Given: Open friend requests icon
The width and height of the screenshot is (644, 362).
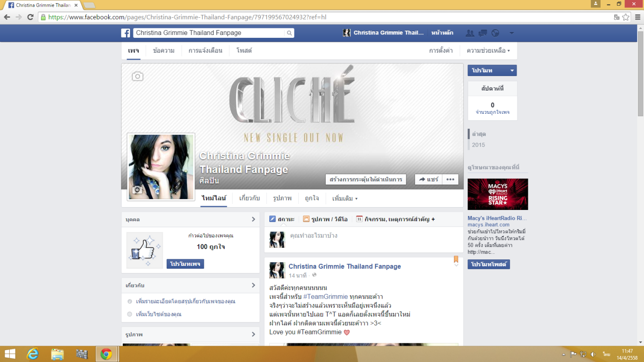Looking at the screenshot, I should (x=470, y=33).
